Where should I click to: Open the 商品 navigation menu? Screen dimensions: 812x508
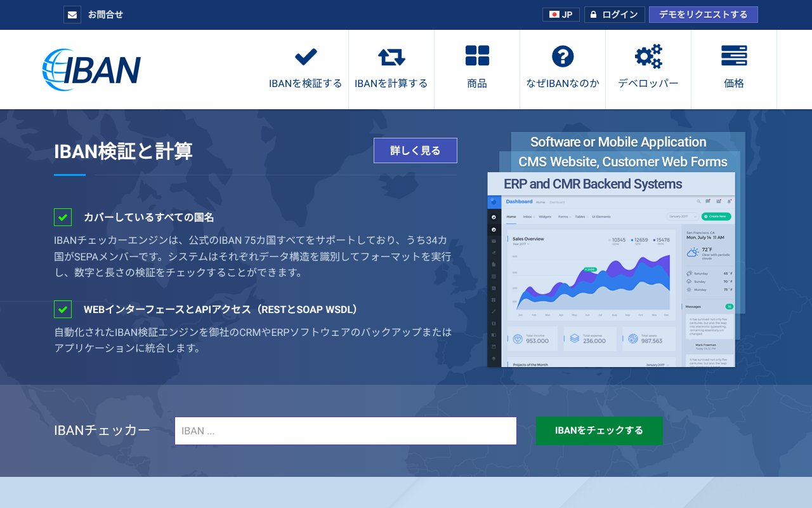point(477,69)
